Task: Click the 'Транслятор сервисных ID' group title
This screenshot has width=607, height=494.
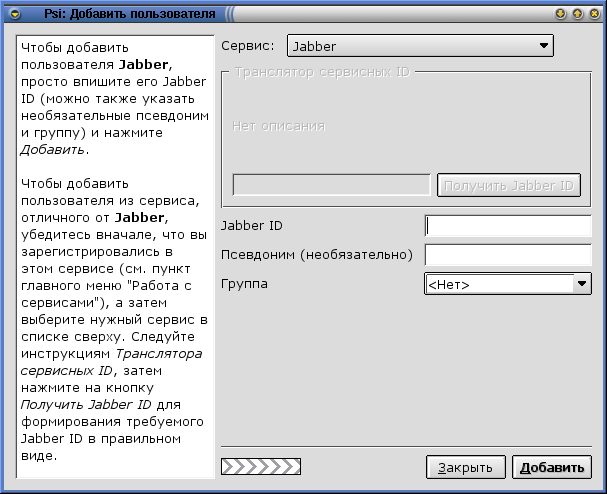Action: (322, 72)
